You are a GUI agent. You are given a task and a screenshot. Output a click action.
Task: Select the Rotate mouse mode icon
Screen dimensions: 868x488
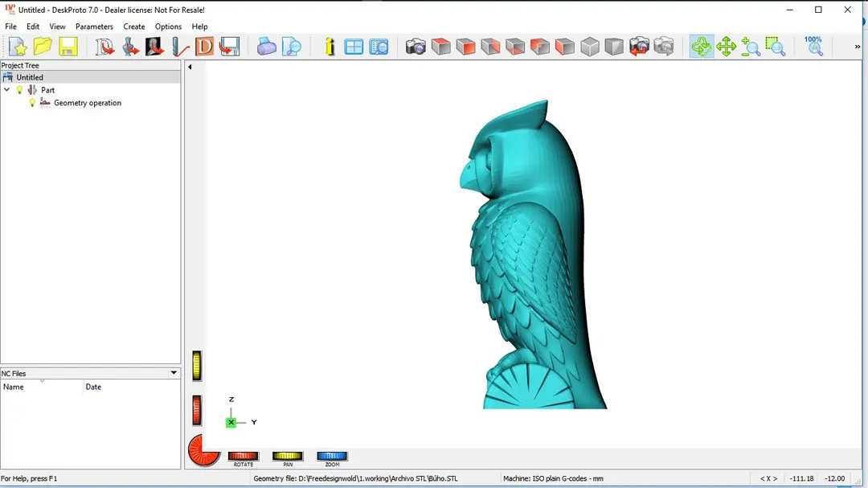tap(701, 47)
